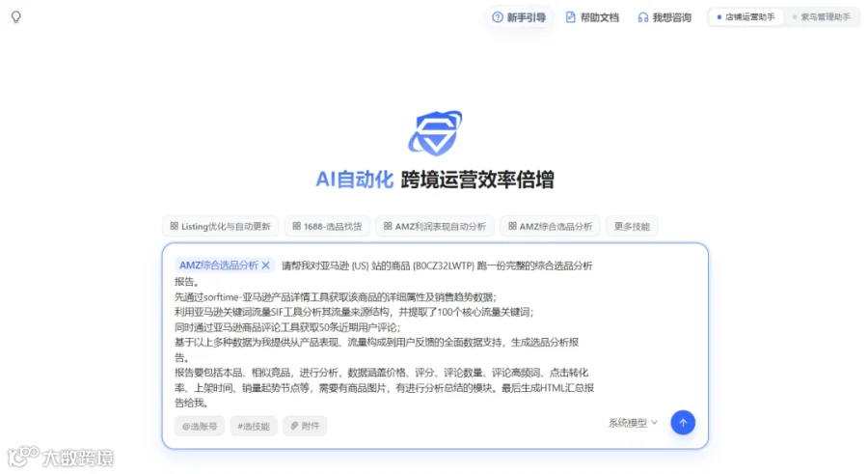Switch to 店铺运营助手 tab
Screen dimensions: 868x474
[x=746, y=17]
